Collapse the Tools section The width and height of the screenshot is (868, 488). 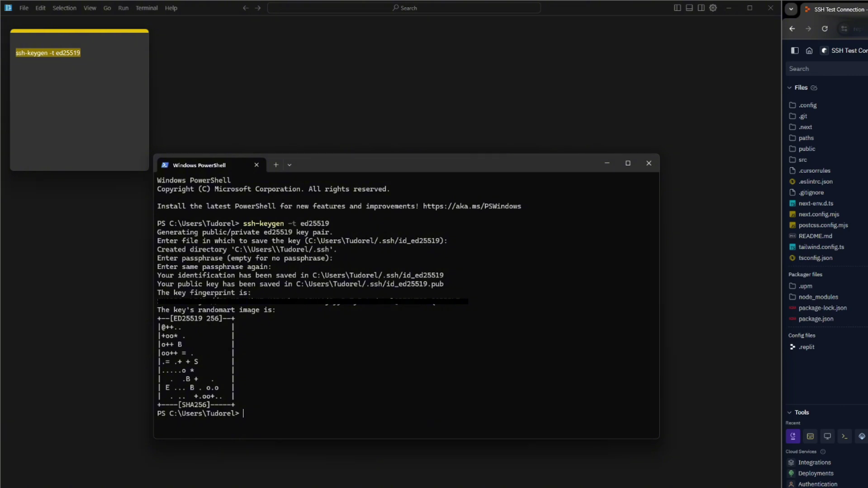(x=789, y=412)
